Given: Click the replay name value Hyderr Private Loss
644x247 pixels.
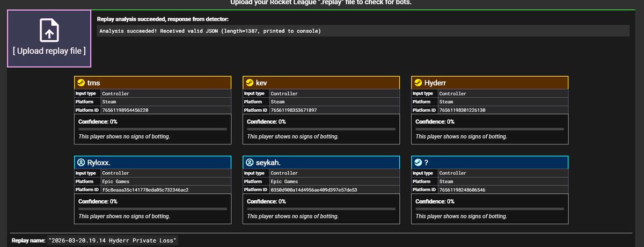Looking at the screenshot, I should 112,241.
